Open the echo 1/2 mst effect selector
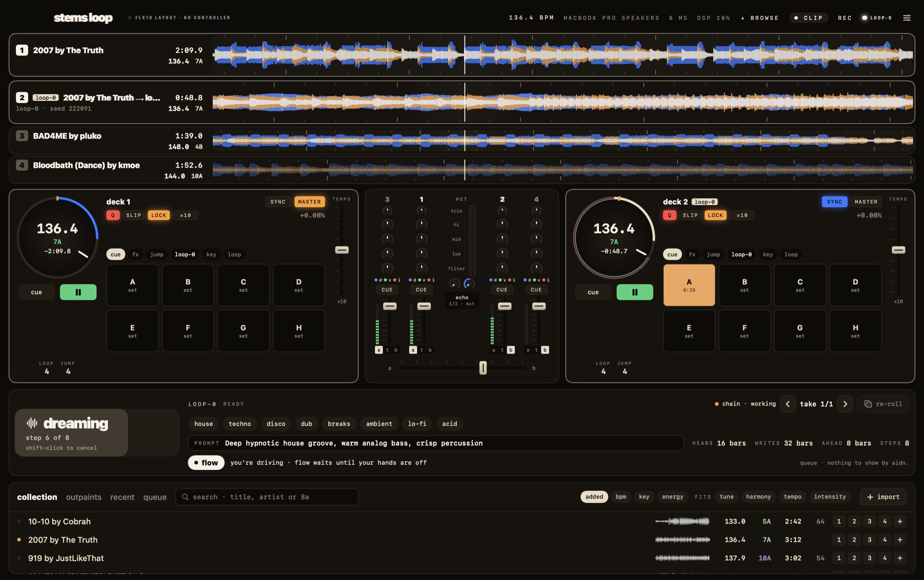 (x=462, y=300)
